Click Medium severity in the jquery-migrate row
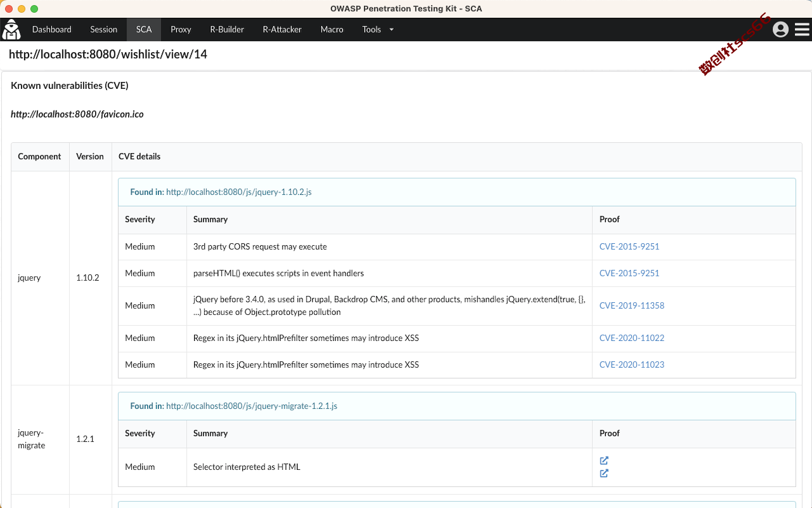 point(140,467)
